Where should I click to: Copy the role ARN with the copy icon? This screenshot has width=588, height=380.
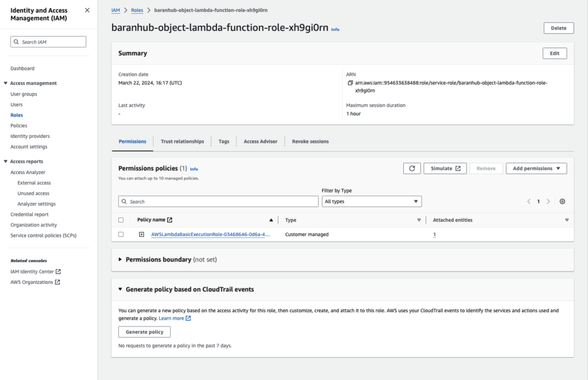click(x=350, y=83)
